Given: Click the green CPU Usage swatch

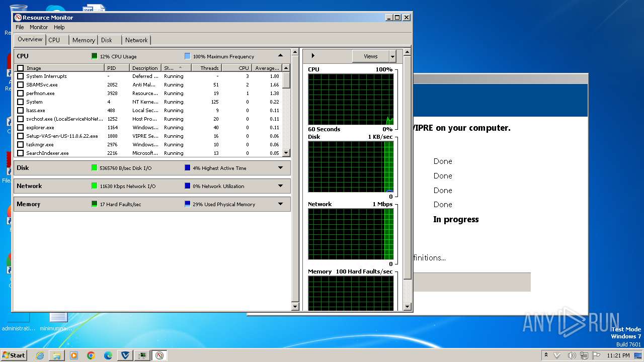Looking at the screenshot, I should 94,56.
